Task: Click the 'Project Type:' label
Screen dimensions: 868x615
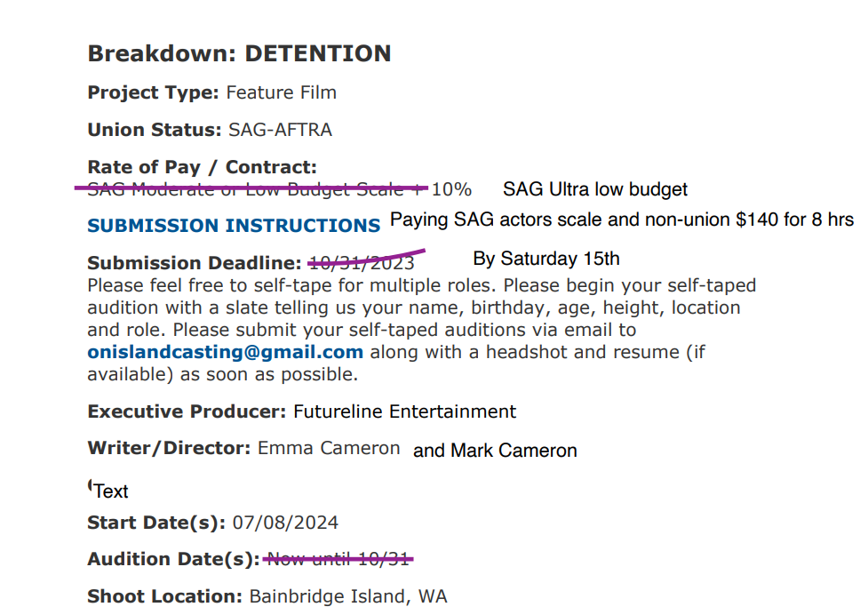Action: coord(154,92)
